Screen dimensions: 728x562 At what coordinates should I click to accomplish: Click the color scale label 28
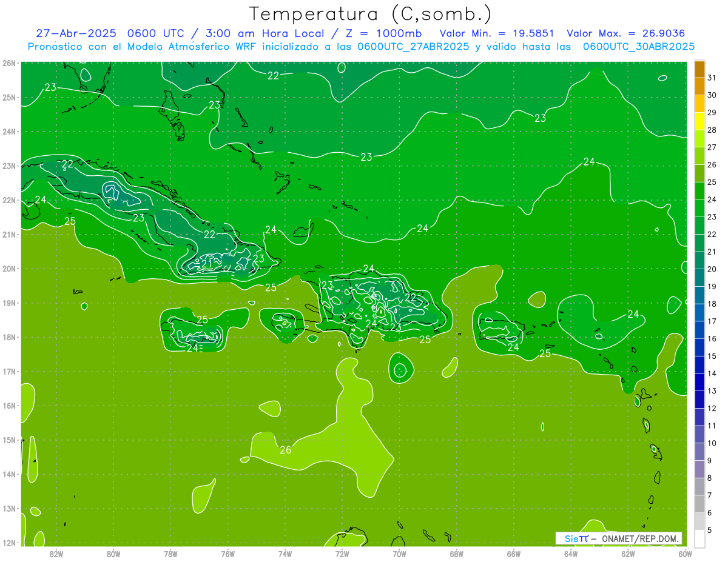coord(712,130)
